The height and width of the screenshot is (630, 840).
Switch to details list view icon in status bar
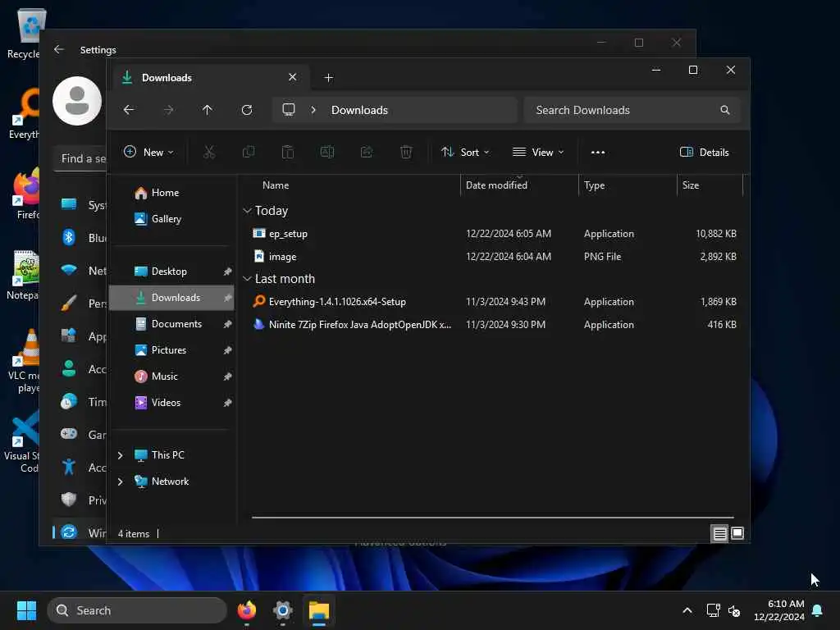719,533
